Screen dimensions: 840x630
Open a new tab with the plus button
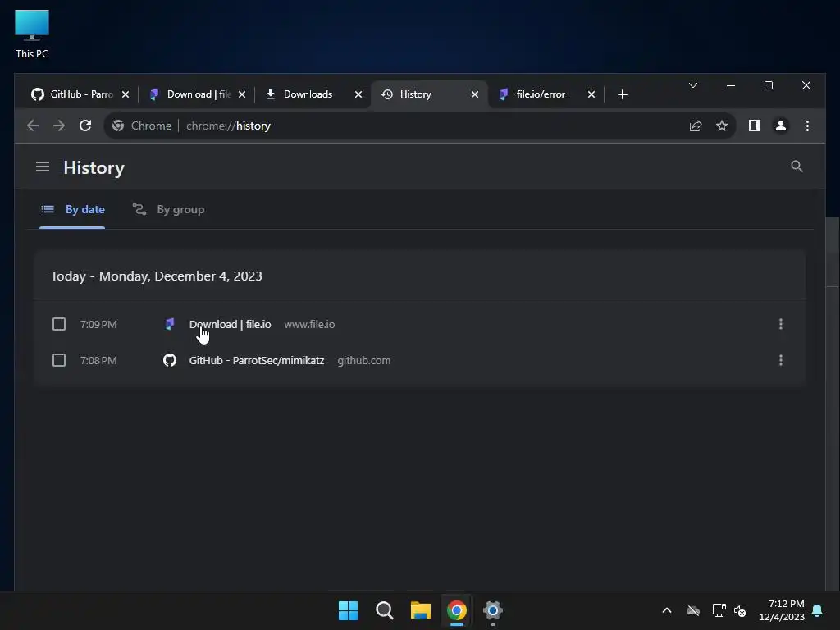(622, 95)
